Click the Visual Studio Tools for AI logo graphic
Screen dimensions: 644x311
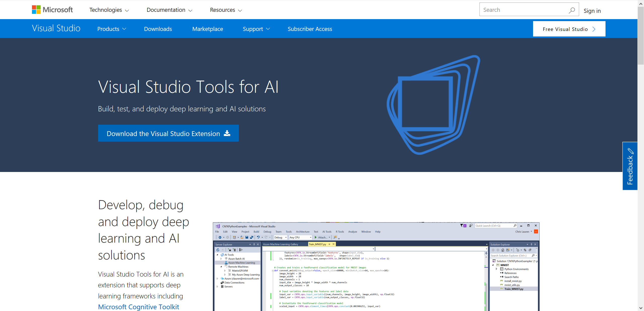433,105
